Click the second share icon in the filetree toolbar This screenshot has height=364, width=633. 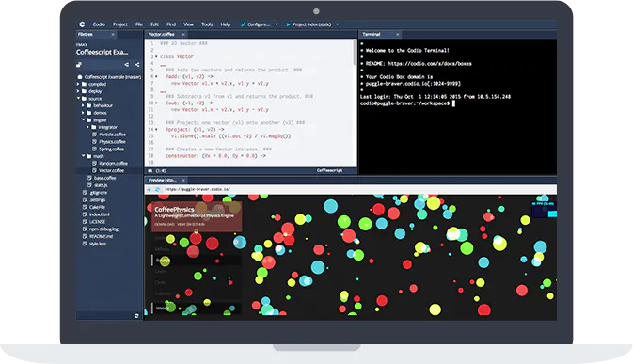click(x=137, y=65)
